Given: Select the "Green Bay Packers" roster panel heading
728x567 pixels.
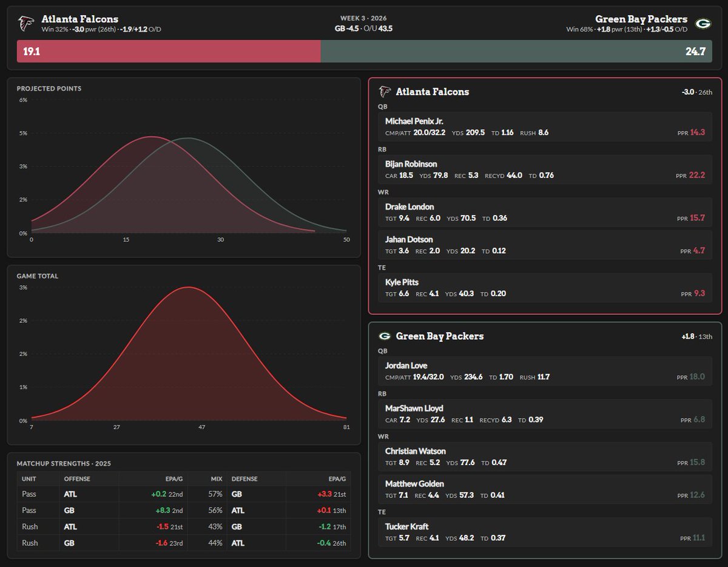Looking at the screenshot, I should pyautogui.click(x=440, y=336).
